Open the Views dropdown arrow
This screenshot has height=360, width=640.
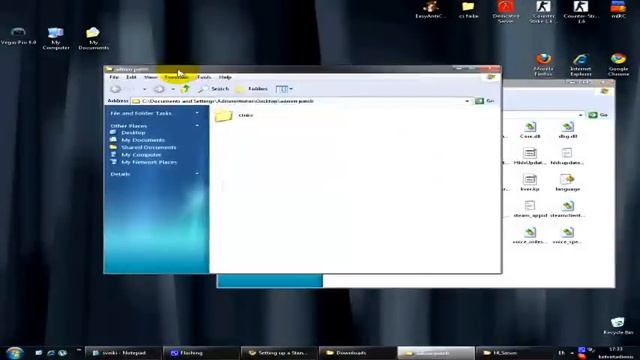pos(291,89)
